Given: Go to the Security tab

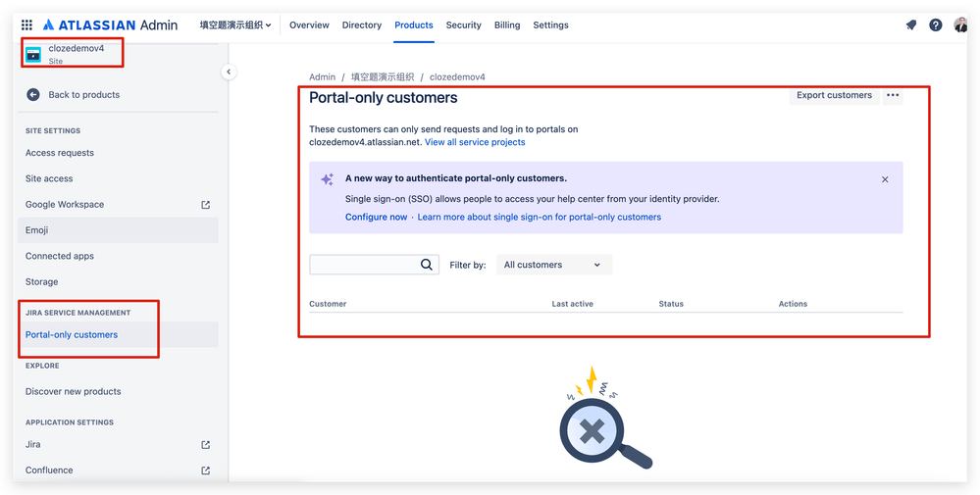Looking at the screenshot, I should [464, 25].
